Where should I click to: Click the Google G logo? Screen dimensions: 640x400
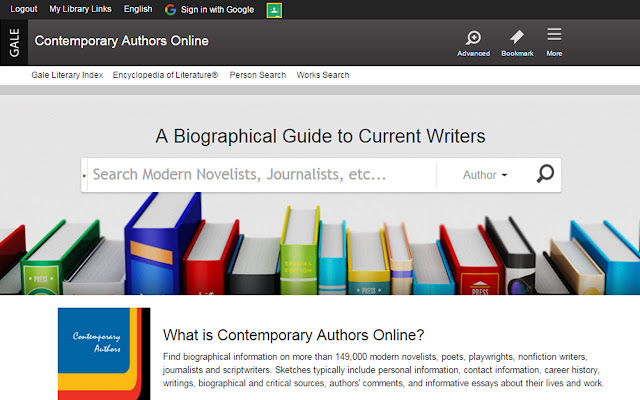point(170,10)
